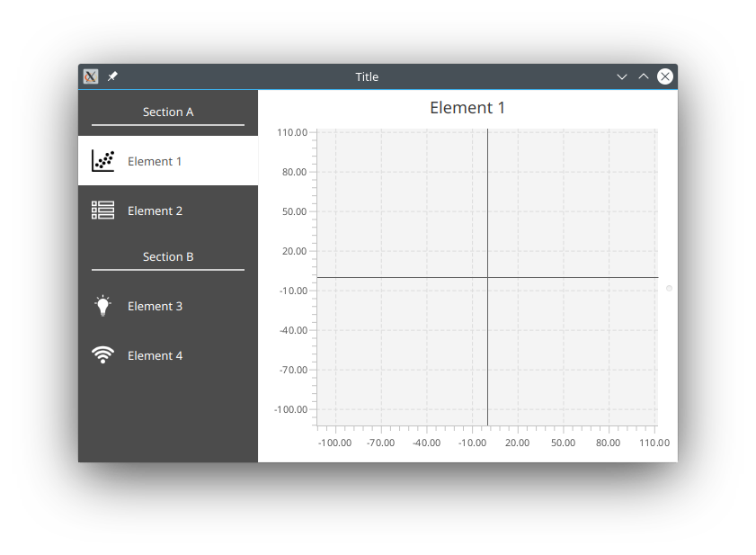Image resolution: width=756 pixels, height=555 pixels.
Task: Click the x-axis label 80.00
Action: (x=608, y=443)
